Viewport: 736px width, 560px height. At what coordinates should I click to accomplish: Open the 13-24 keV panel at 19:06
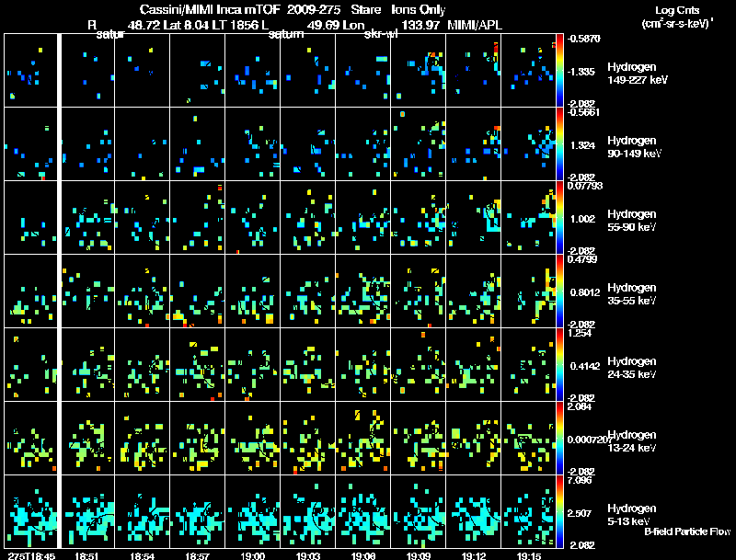click(x=362, y=439)
